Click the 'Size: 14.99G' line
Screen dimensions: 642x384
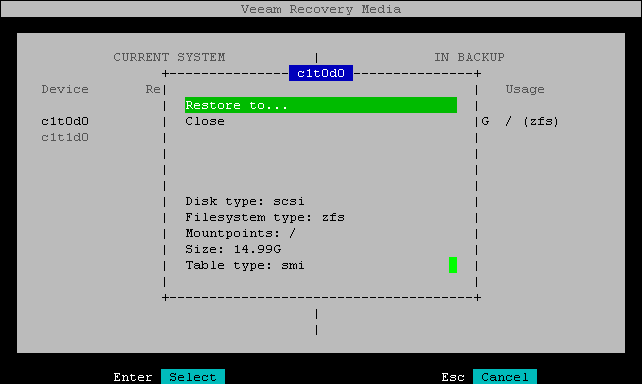tap(233, 249)
